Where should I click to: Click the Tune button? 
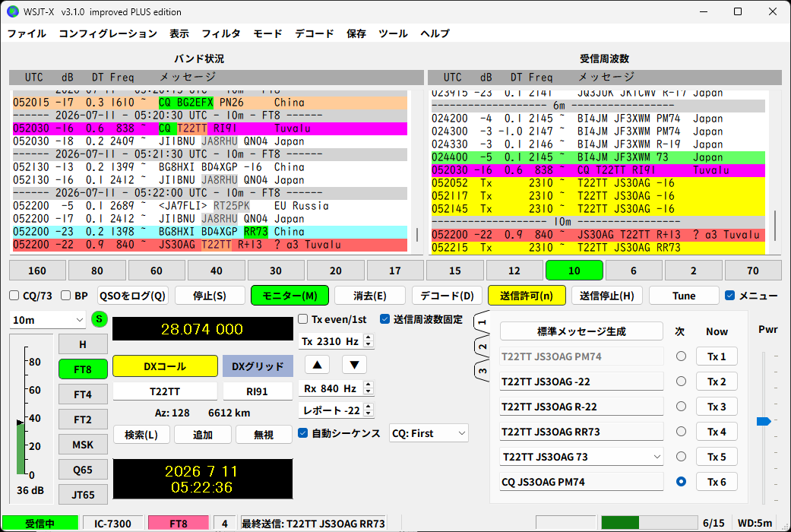pyautogui.click(x=684, y=296)
